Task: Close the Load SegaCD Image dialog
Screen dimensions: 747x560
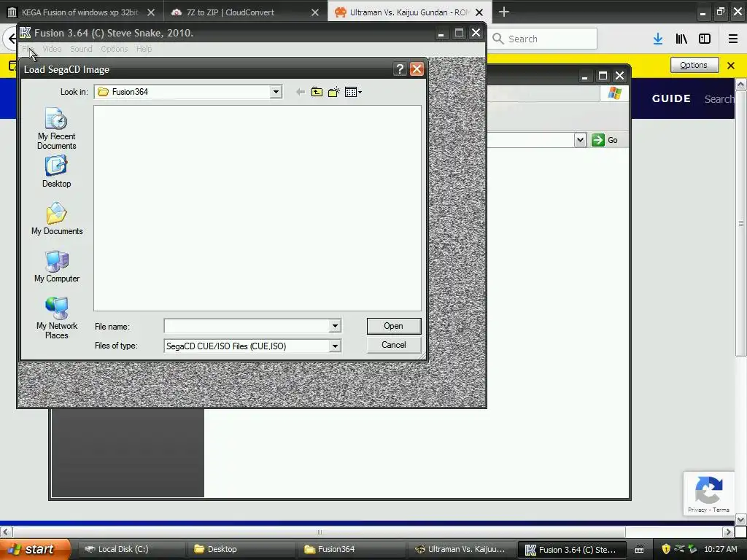Action: click(x=417, y=69)
